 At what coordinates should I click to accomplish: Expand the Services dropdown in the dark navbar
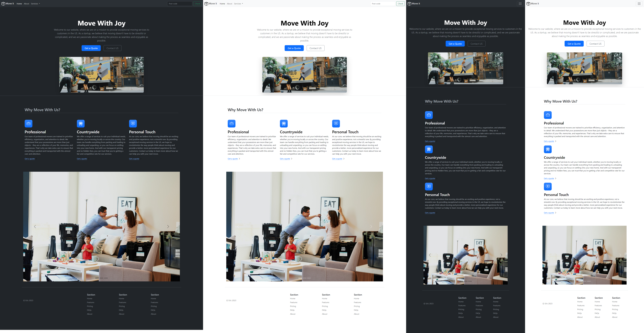pyautogui.click(x=35, y=4)
